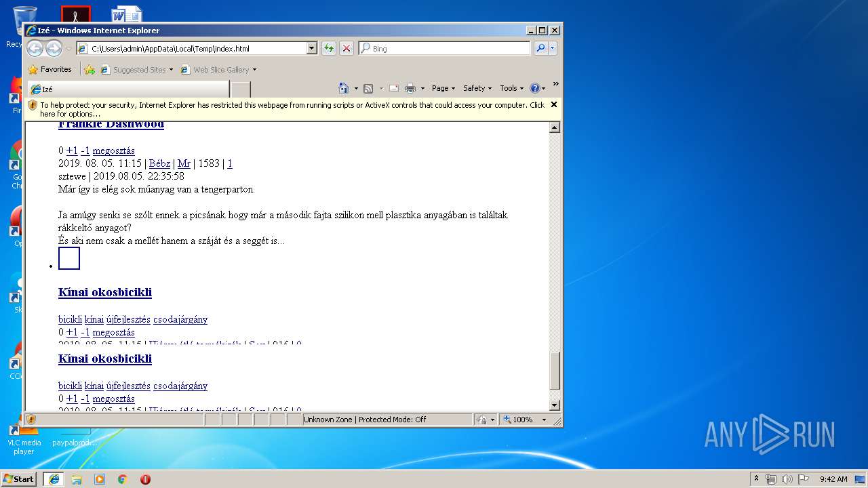Select the Izé browser tab
868x488 pixels.
127,89
